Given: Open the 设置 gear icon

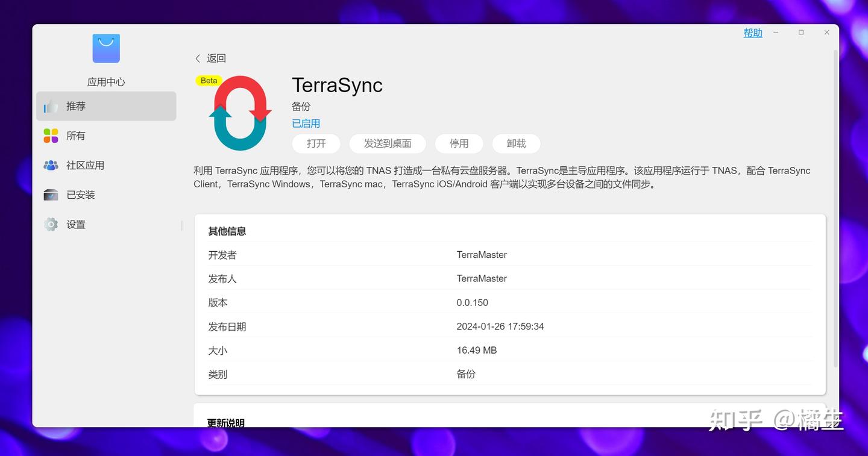Looking at the screenshot, I should click(51, 223).
